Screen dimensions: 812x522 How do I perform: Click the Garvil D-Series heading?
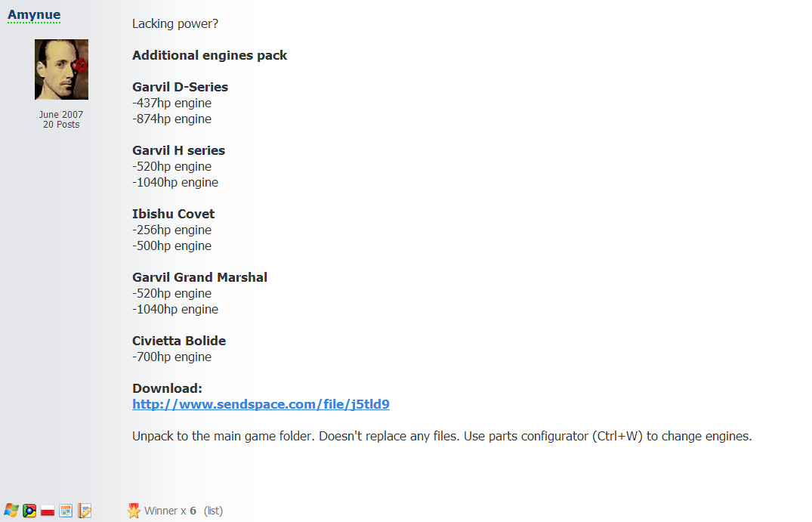(x=181, y=87)
